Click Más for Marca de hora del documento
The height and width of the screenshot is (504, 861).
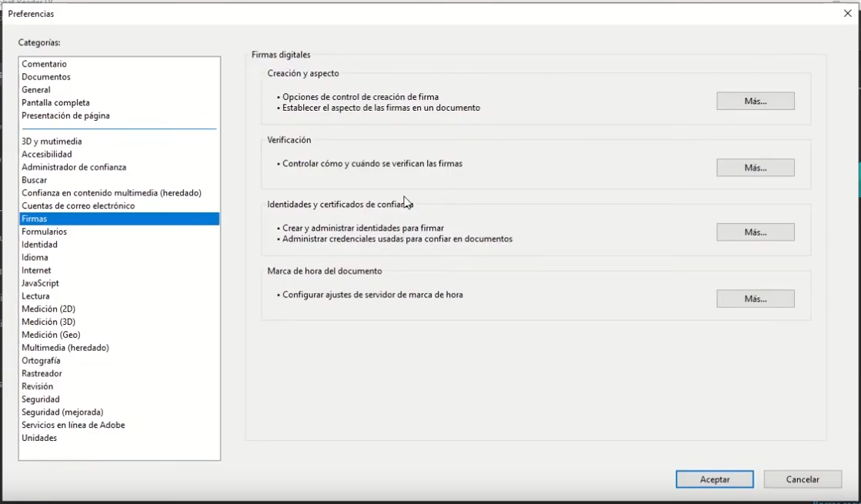point(755,299)
